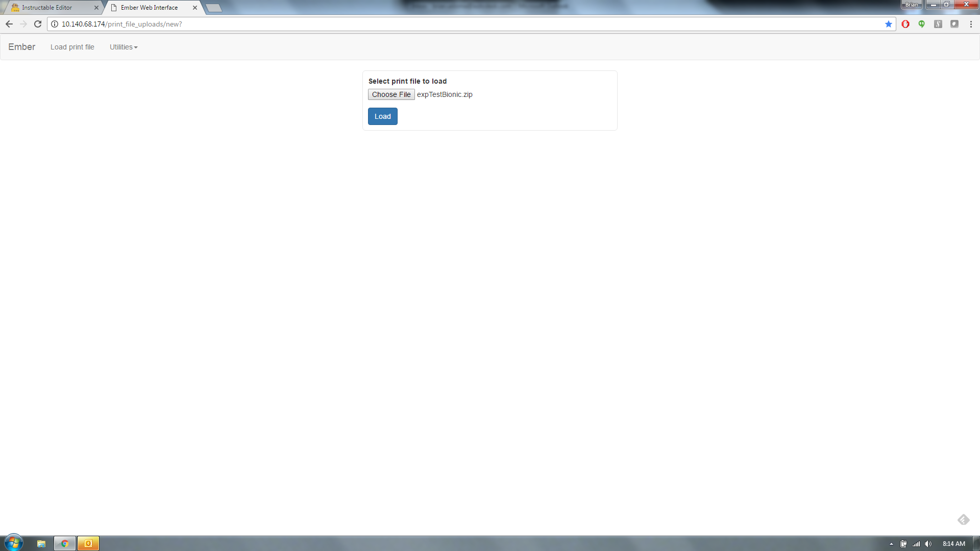Click the Ember application logo/title
The height and width of the screenshot is (551, 980).
[21, 47]
